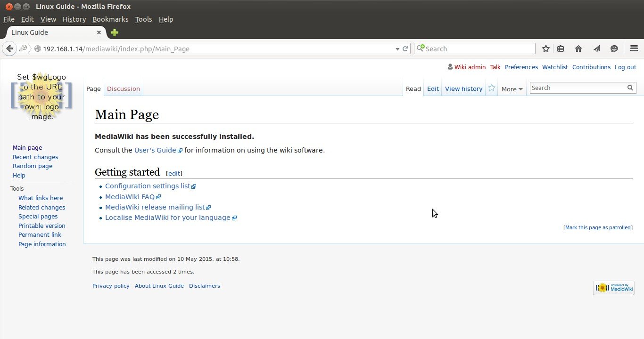This screenshot has height=339, width=644.
Task: Open the View menu
Action: coord(48,19)
